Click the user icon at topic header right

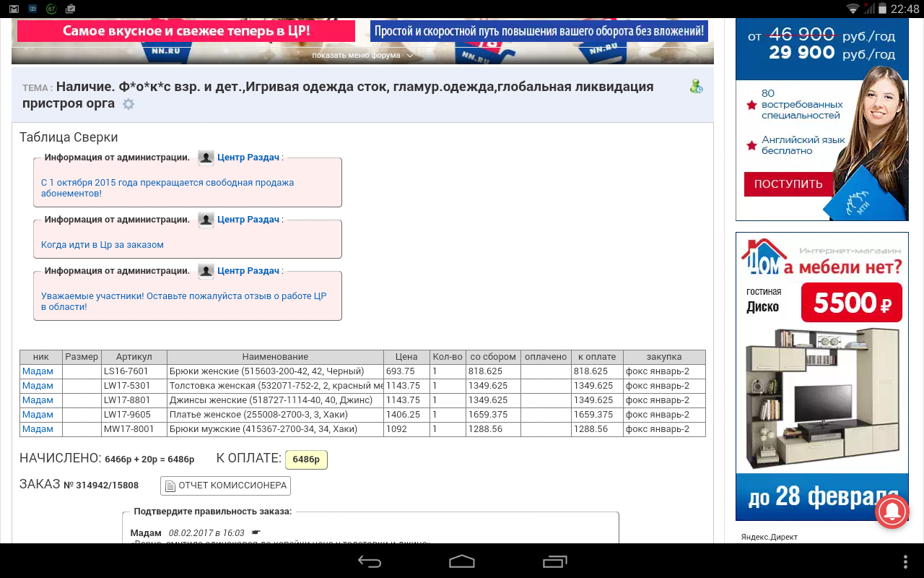click(x=696, y=87)
